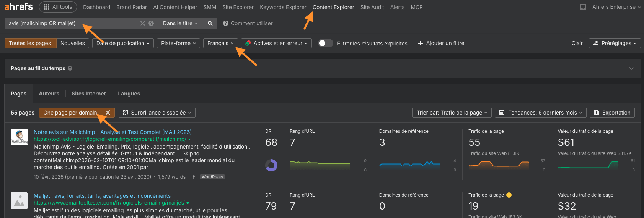644x218 pixels.
Task: Expand the Pages au fil du temps panel
Action: [x=631, y=68]
